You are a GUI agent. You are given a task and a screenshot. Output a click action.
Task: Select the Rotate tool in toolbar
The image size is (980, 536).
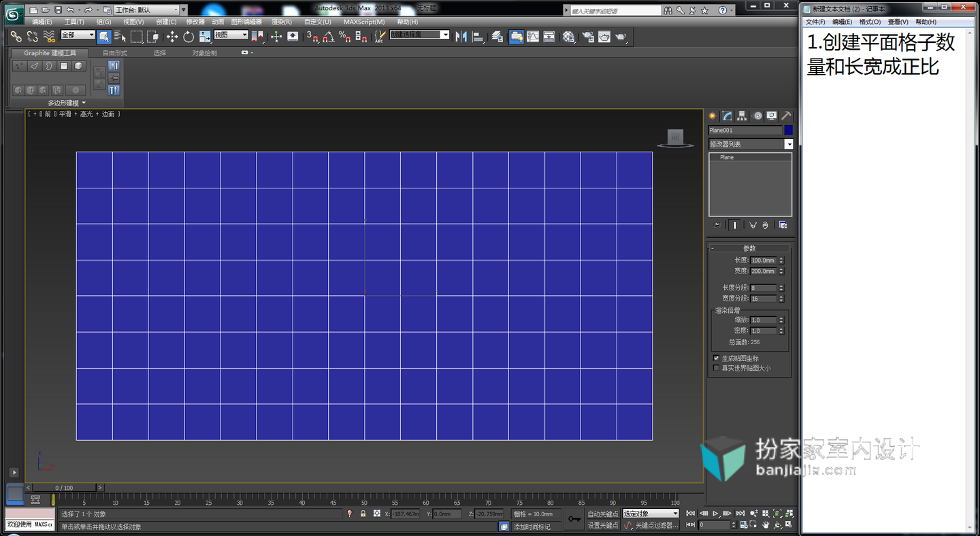point(189,37)
